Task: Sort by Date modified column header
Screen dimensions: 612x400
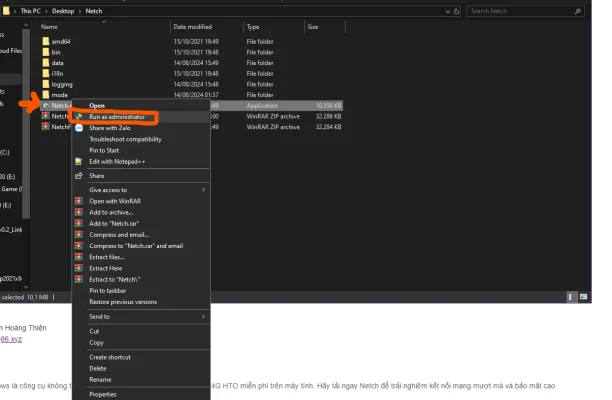Action: click(192, 27)
